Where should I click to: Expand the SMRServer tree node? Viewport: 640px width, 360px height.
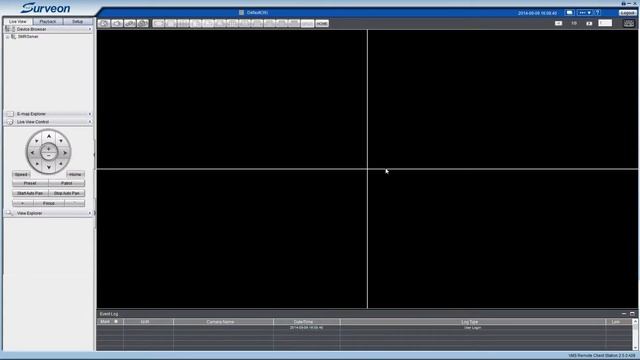point(7,37)
